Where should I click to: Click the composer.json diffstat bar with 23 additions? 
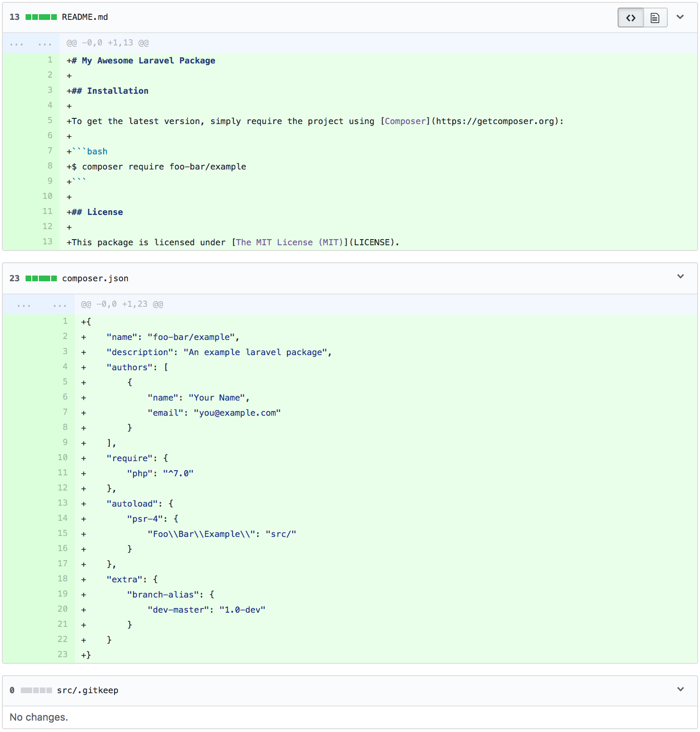41,278
